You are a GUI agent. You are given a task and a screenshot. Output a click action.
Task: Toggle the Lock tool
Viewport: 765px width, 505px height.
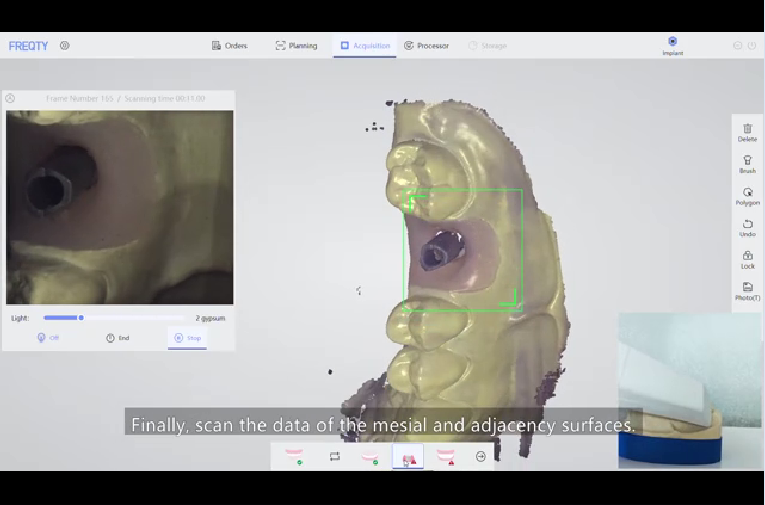747,258
